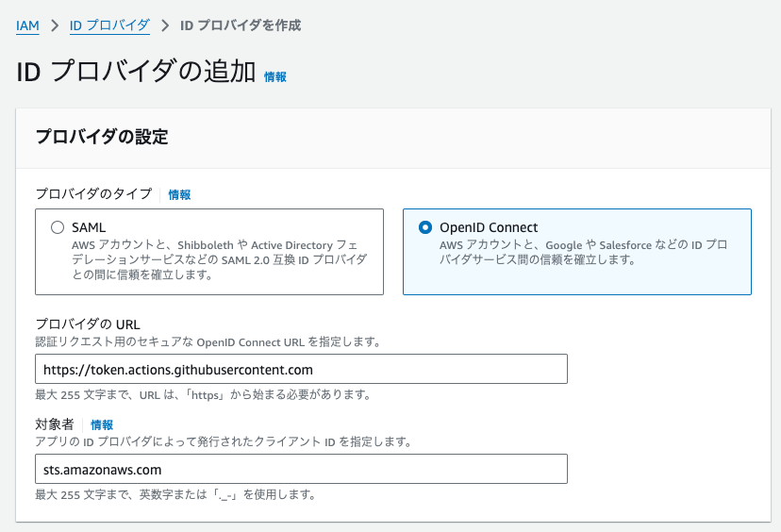Open 情報 link beside ID プロバイダの追加 heading
The width and height of the screenshot is (781, 532).
274,76
